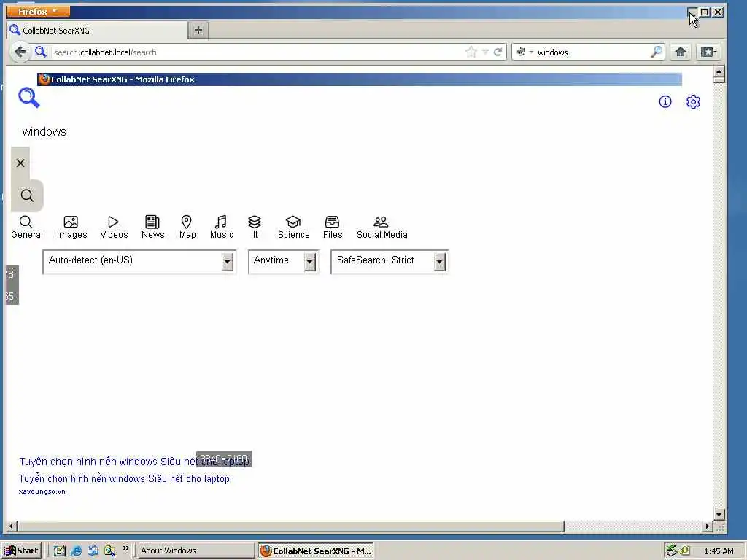Switch to the News category
The width and height of the screenshot is (747, 560).
(152, 227)
